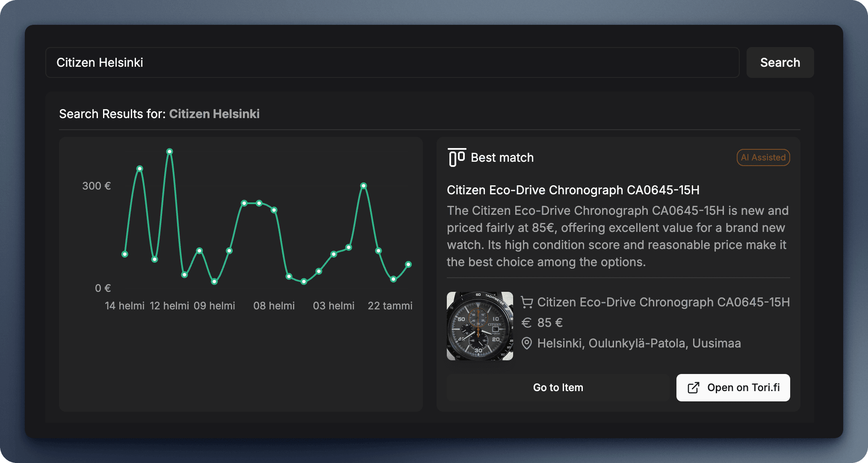Image resolution: width=868 pixels, height=463 pixels.
Task: Click the highest peak point on chart
Action: [x=170, y=151]
